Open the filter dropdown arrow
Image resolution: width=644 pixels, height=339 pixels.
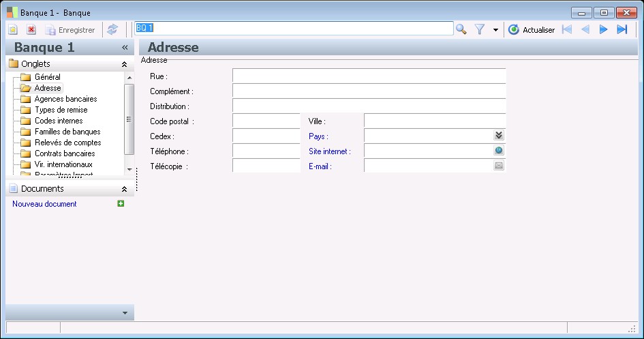coord(495,29)
